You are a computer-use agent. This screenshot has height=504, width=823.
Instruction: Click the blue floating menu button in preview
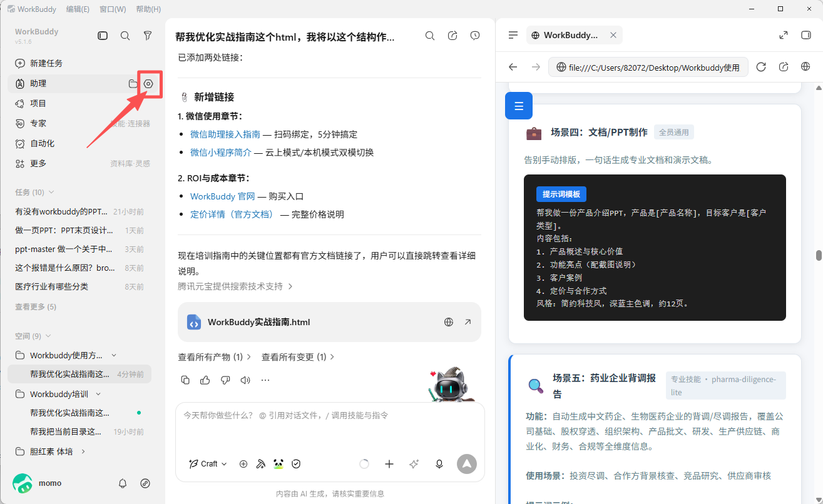(519, 106)
